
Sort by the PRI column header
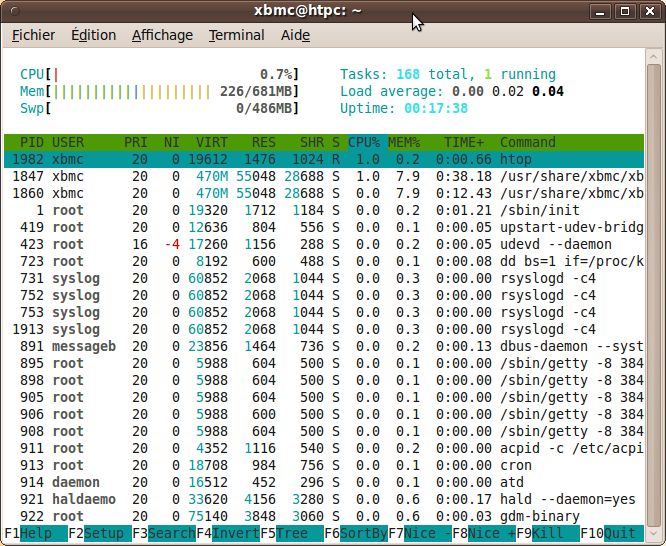coord(135,142)
